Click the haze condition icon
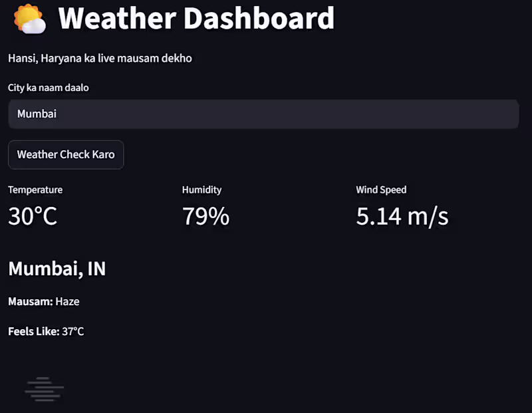This screenshot has height=413, width=532. point(44,389)
